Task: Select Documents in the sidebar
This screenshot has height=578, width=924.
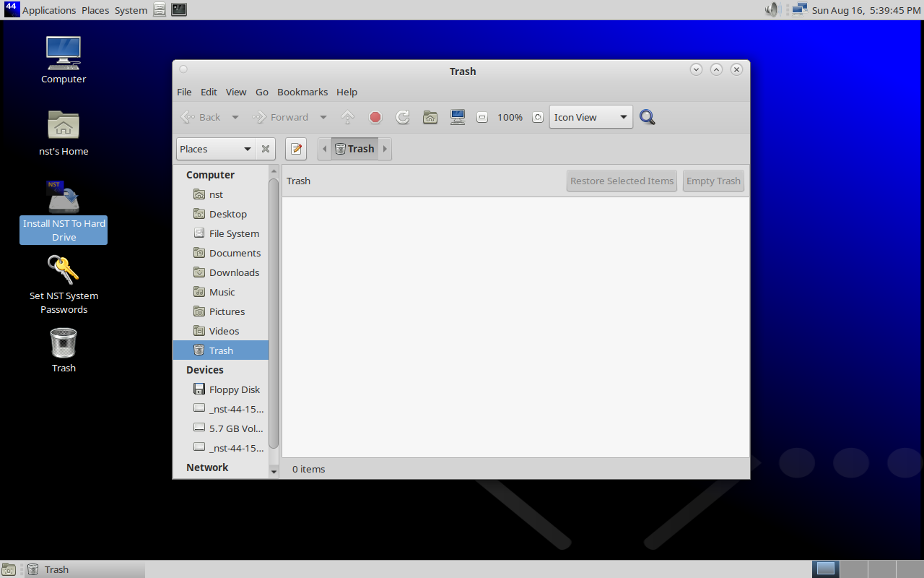Action: (x=221, y=253)
